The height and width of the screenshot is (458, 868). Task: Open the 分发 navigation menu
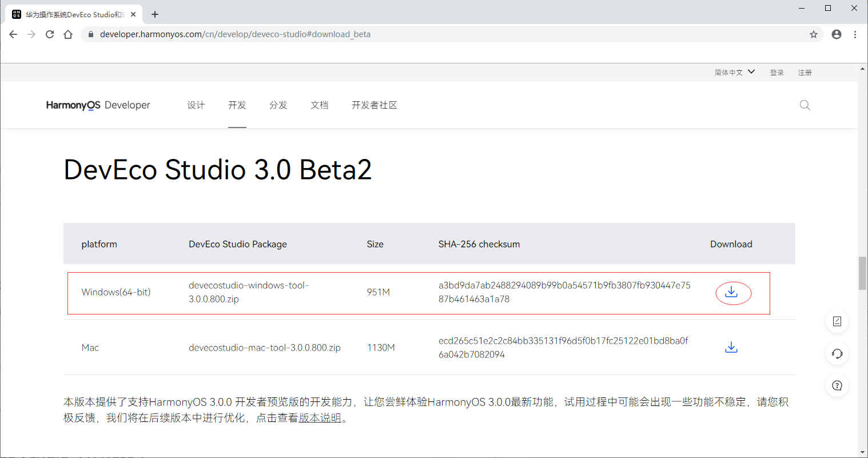(278, 105)
